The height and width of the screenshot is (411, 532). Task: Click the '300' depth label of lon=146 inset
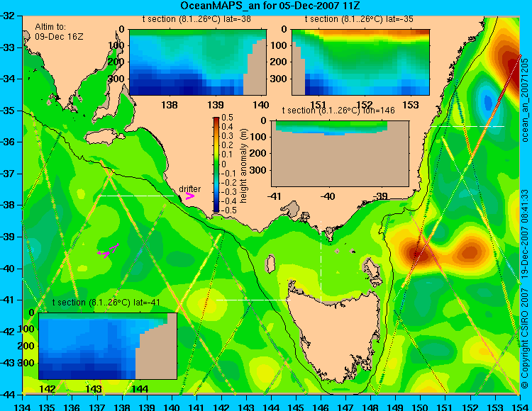258,170
